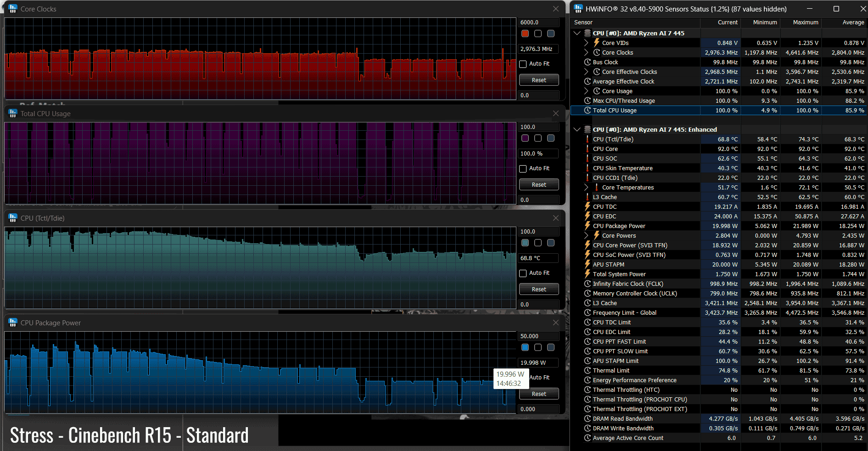Click the blue color swatch in CPU Package Power graph
This screenshot has height=451, width=868.
tap(525, 347)
